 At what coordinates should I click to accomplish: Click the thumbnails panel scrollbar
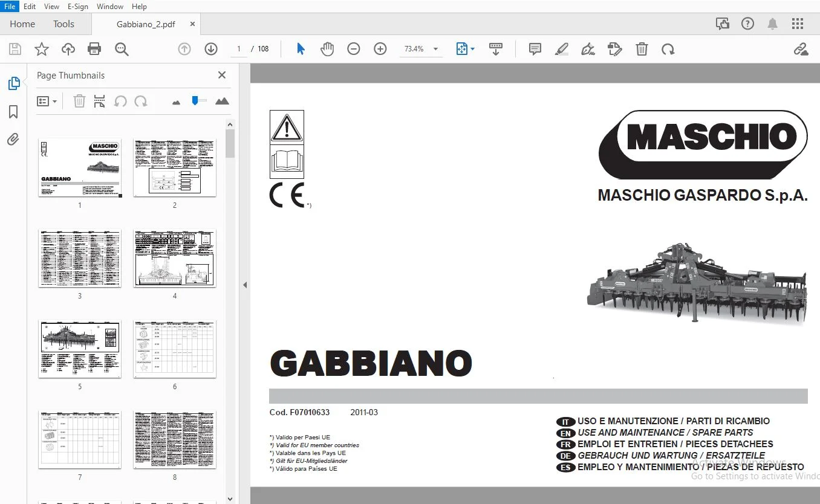tap(230, 144)
